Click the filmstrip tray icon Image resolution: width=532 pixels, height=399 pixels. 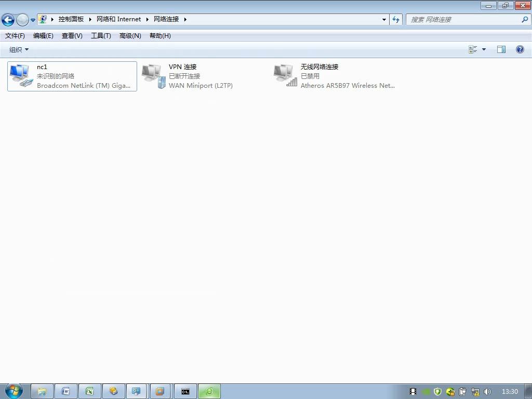(413, 392)
